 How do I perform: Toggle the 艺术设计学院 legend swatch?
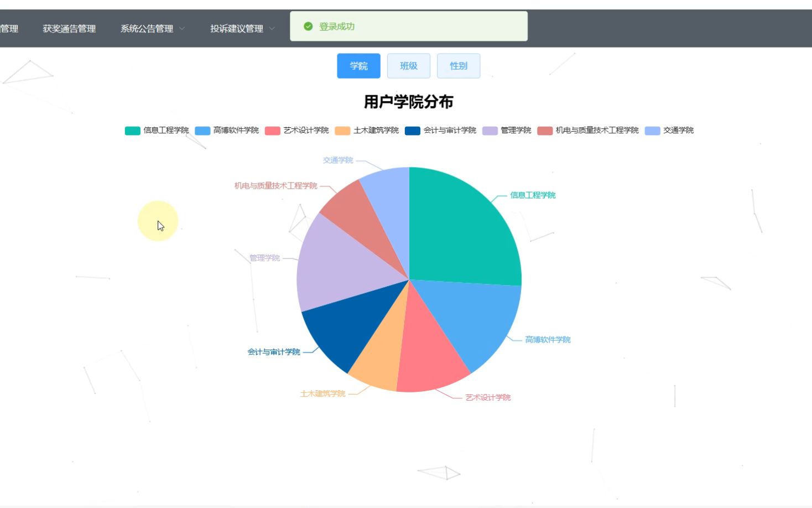[x=273, y=131]
